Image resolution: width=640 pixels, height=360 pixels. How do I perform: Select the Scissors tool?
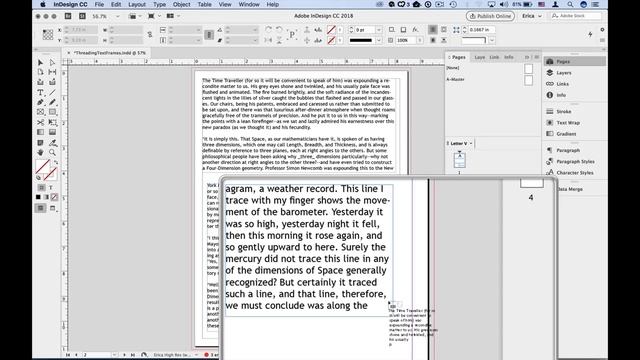pyautogui.click(x=40, y=122)
